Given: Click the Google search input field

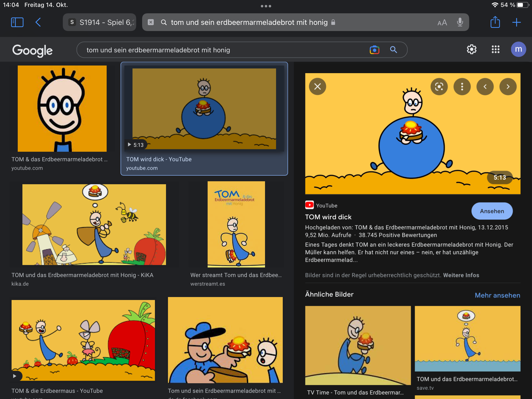Looking at the screenshot, I should (222, 50).
